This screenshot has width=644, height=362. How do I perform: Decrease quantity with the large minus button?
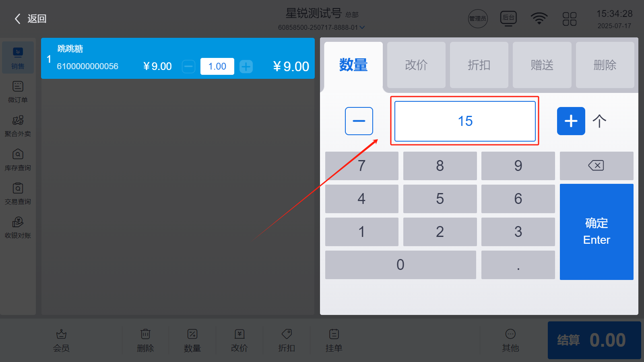click(x=359, y=121)
